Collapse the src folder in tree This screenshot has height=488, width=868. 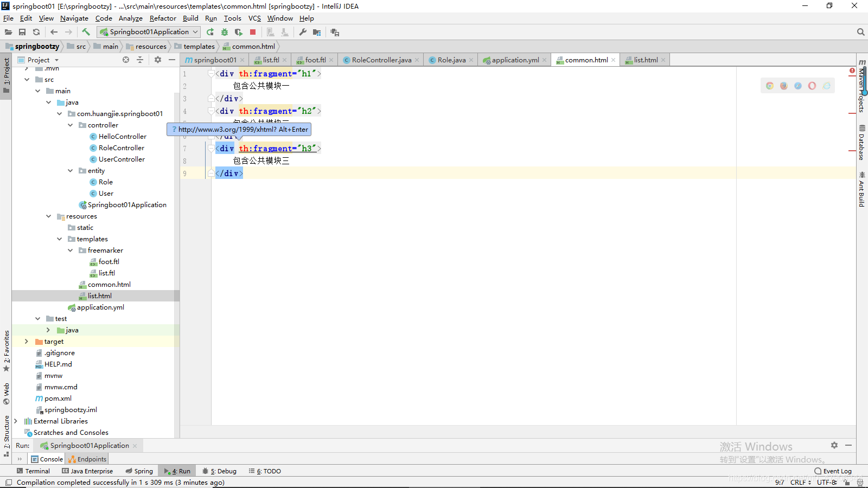click(x=27, y=80)
